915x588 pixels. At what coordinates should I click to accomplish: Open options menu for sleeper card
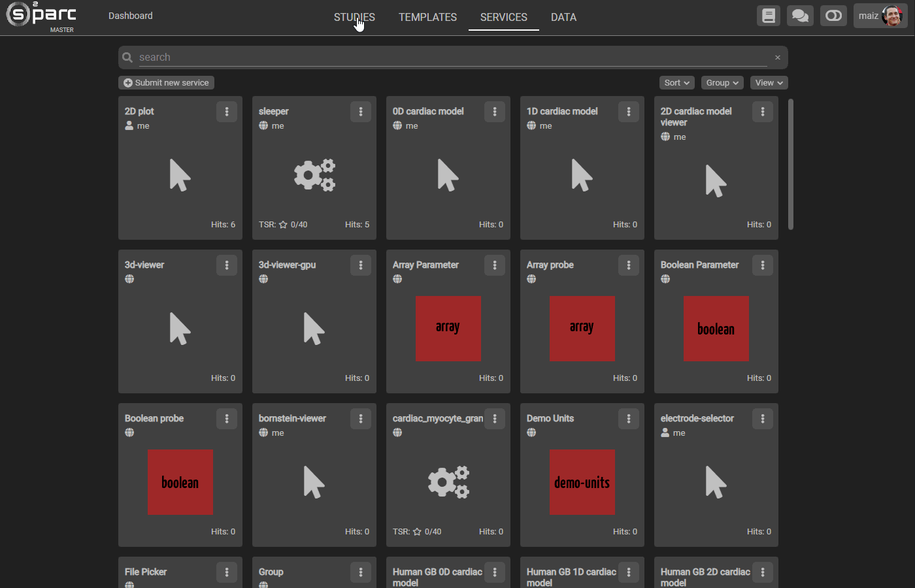[x=361, y=112]
